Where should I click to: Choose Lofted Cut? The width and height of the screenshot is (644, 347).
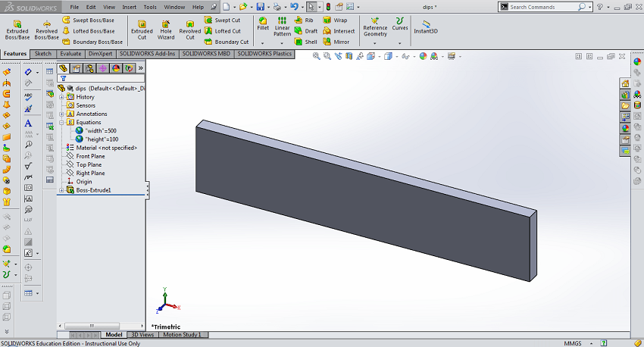pos(222,31)
